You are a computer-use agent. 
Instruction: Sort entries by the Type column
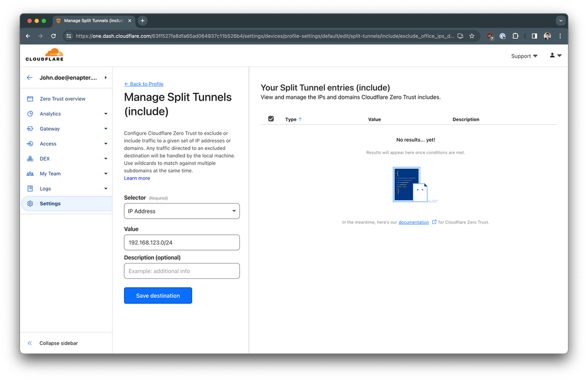[292, 119]
